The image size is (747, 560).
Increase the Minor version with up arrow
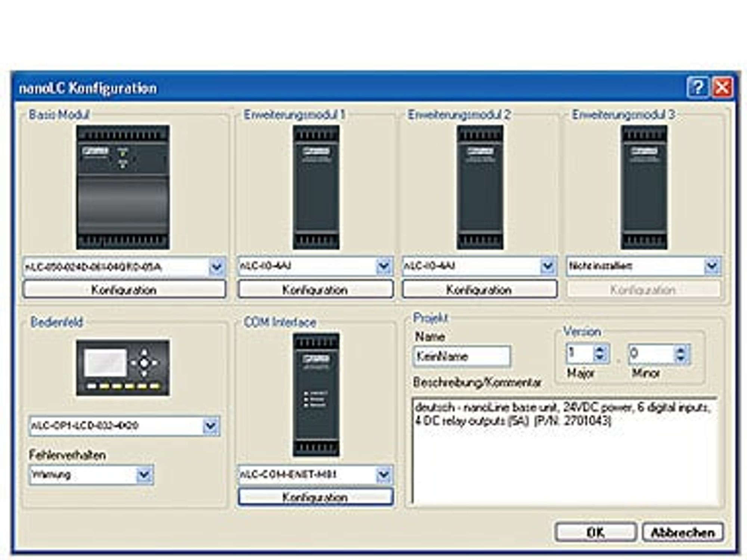[x=681, y=349]
